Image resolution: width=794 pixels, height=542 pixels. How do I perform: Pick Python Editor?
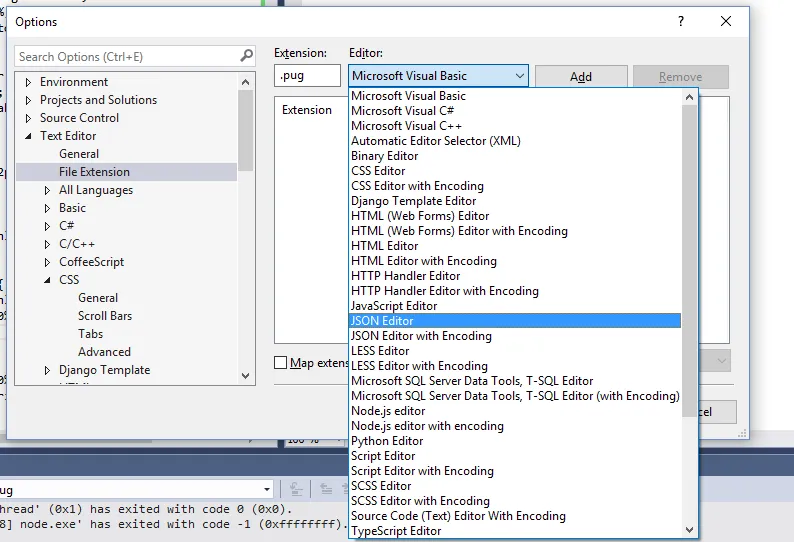[515, 441]
